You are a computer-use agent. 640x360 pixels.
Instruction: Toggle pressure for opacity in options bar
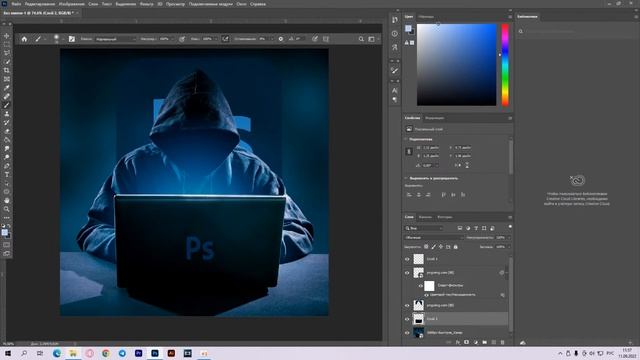pyautogui.click(x=182, y=39)
